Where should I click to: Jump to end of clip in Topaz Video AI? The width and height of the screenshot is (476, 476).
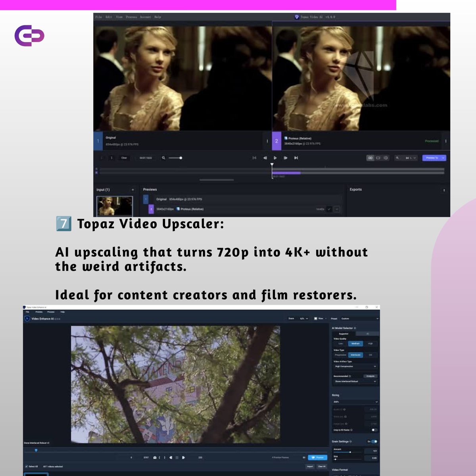pos(296,158)
